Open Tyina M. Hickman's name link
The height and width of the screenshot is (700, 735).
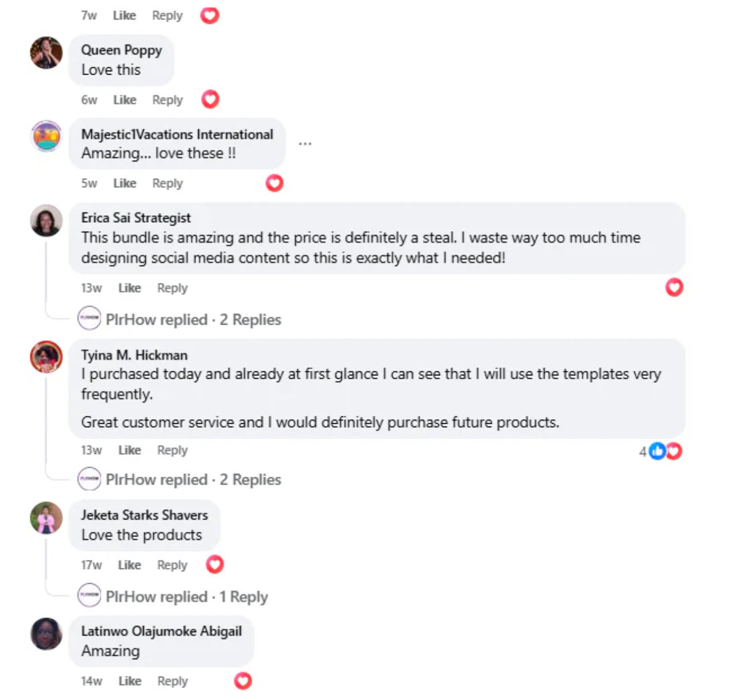pyautogui.click(x=134, y=355)
